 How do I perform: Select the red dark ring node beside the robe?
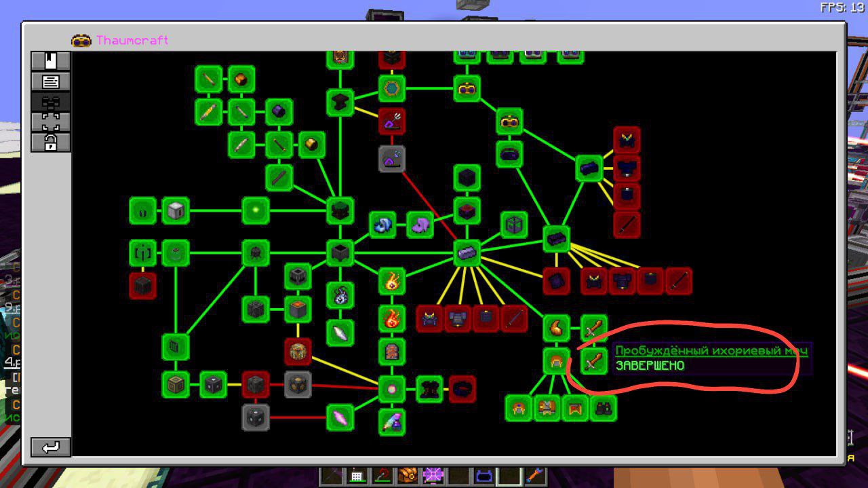(462, 389)
